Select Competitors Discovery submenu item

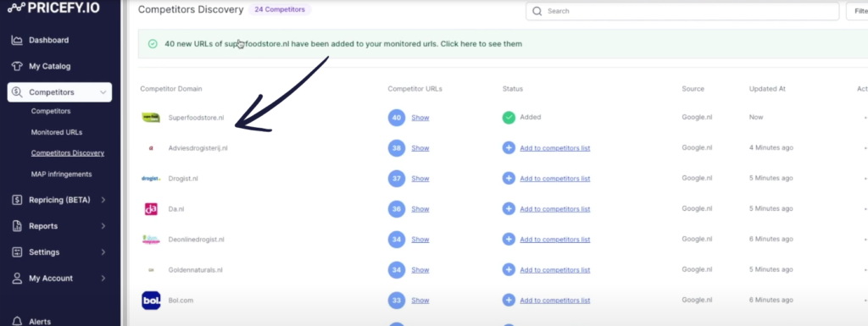(x=68, y=153)
